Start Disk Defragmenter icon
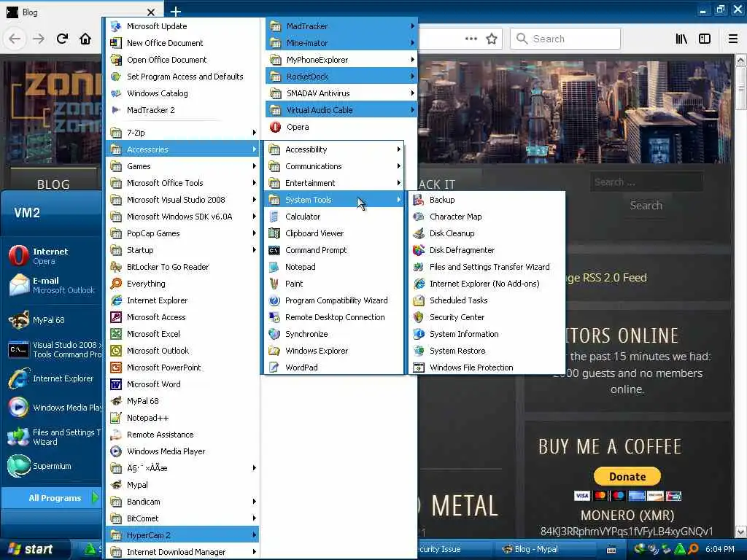This screenshot has width=747, height=560. pyautogui.click(x=419, y=250)
